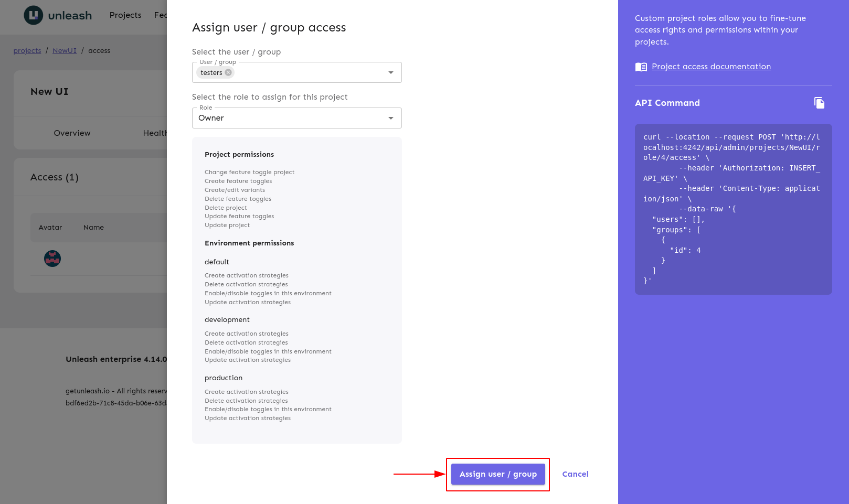This screenshot has height=504, width=849.
Task: Switch to the Overview tab
Action: pos(72,133)
